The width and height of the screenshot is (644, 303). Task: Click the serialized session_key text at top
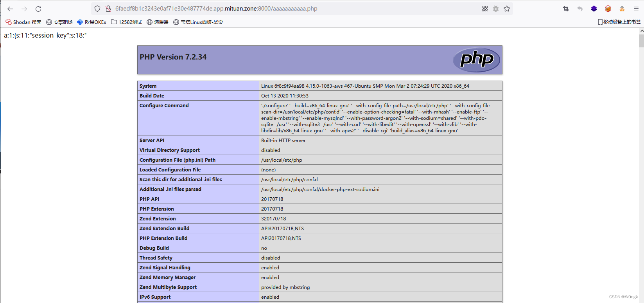pos(45,36)
